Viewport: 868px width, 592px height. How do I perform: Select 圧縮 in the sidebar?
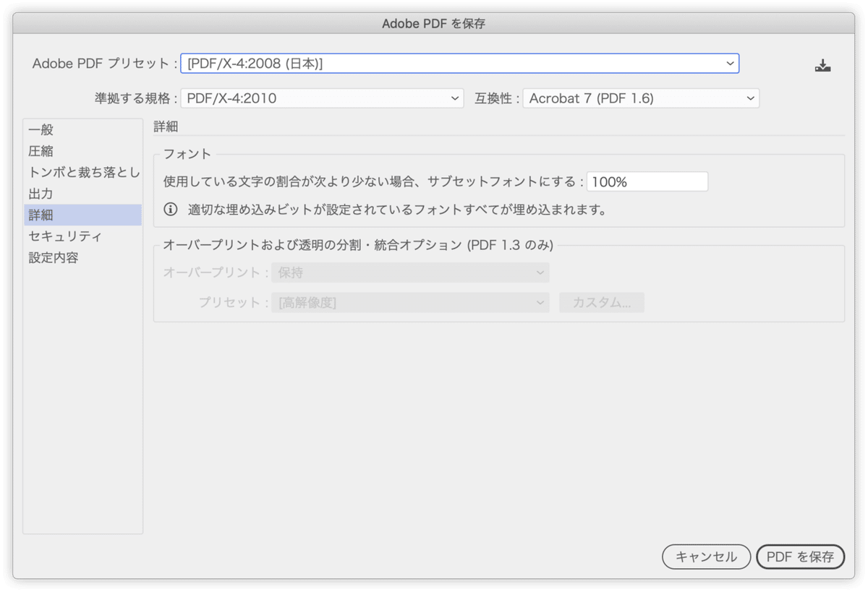(82, 151)
